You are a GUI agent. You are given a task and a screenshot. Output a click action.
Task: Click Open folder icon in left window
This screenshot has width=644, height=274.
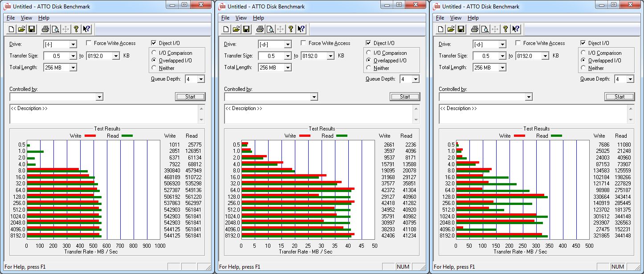[21, 29]
